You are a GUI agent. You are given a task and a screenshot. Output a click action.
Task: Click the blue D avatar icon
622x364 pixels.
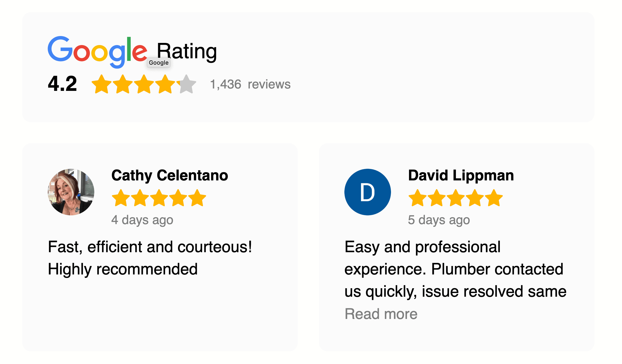click(367, 192)
